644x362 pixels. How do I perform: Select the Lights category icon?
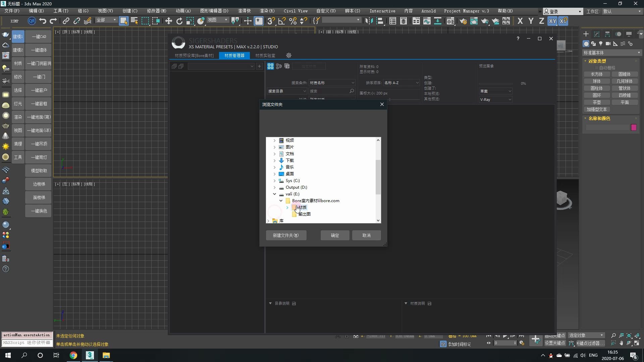601,44
